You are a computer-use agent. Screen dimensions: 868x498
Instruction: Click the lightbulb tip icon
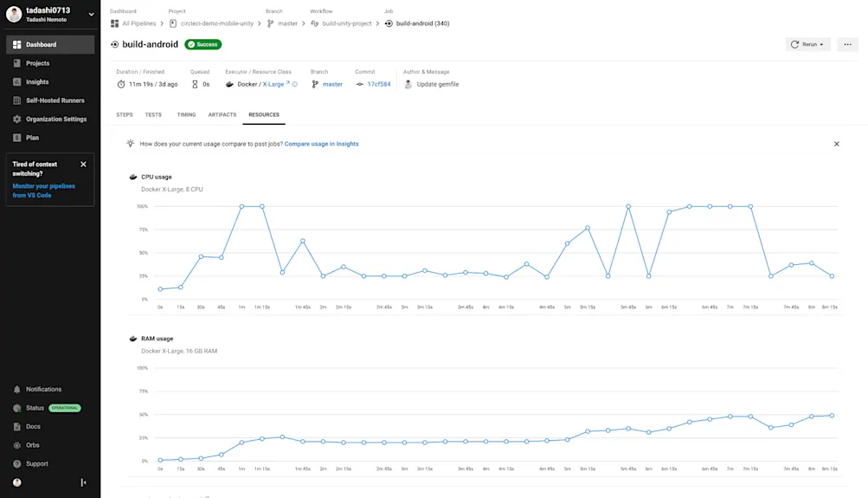point(130,144)
